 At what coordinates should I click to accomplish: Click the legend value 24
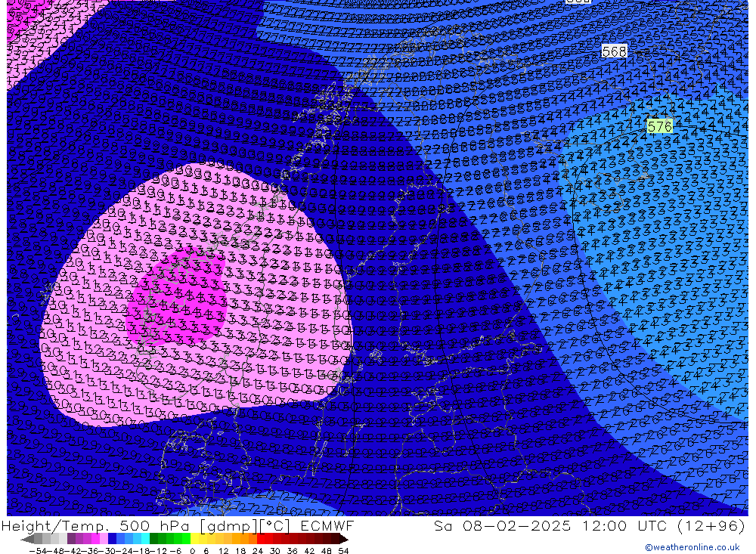(258, 551)
